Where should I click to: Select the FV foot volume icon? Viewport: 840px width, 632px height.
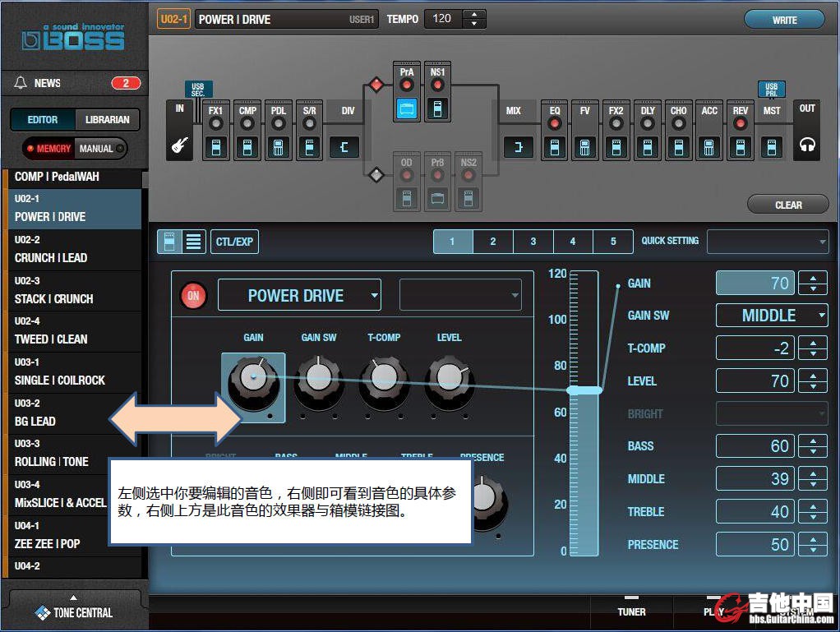(x=585, y=147)
